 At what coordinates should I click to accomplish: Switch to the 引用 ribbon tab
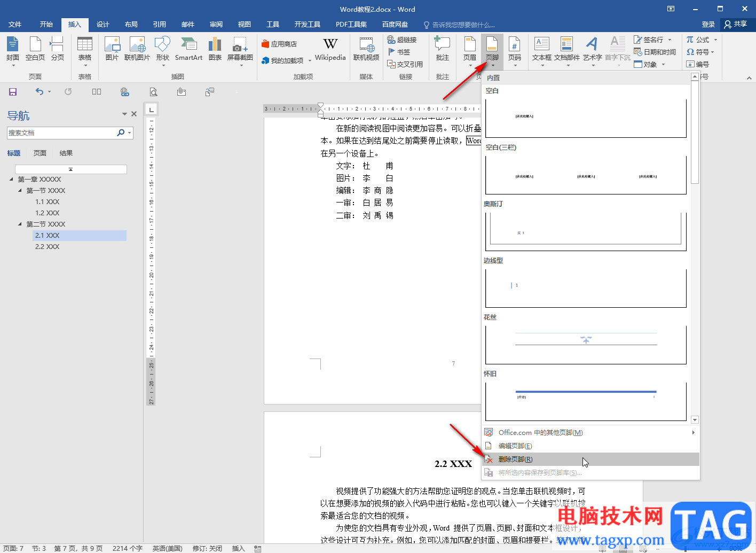click(160, 25)
